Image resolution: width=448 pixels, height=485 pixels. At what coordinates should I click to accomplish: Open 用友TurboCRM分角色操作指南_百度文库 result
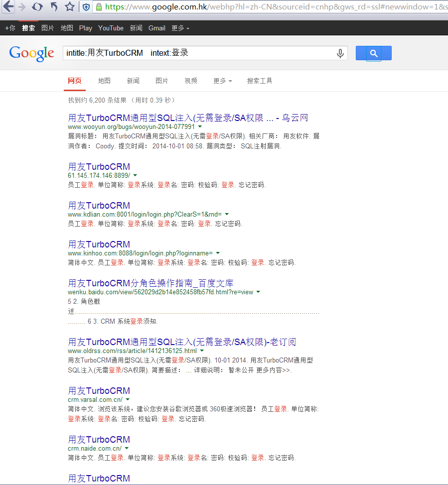(150, 283)
